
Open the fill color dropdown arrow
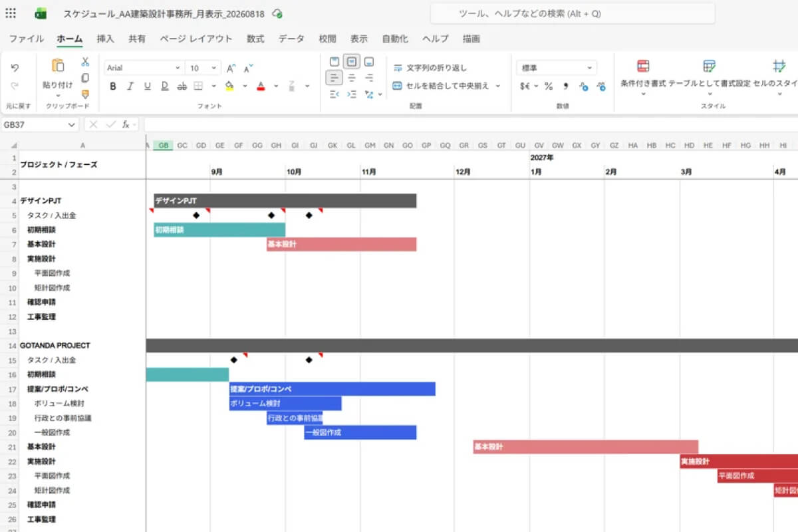(x=245, y=86)
